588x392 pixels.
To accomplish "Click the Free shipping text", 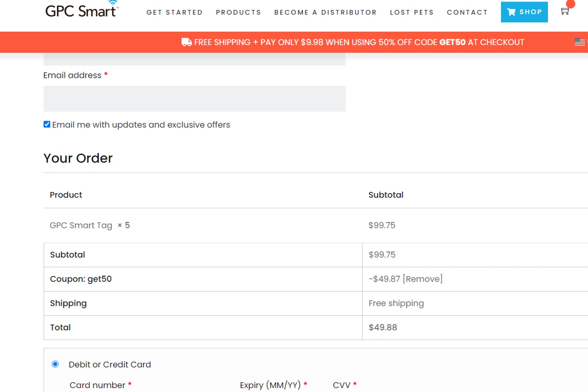I will click(396, 303).
